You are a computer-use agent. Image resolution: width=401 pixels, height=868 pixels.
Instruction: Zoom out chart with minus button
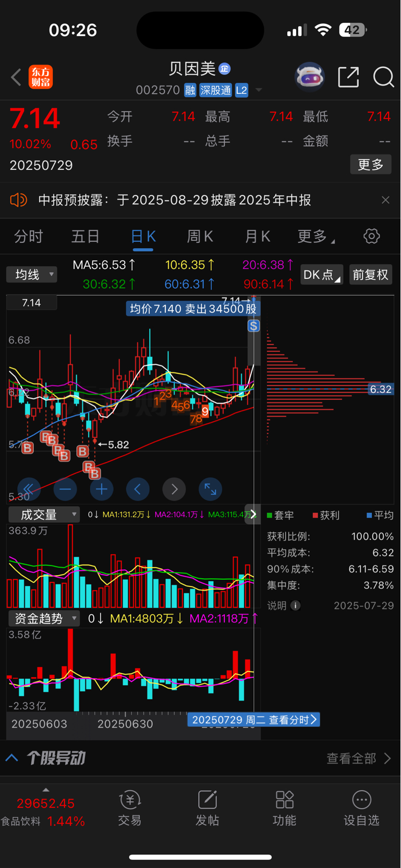(65, 489)
